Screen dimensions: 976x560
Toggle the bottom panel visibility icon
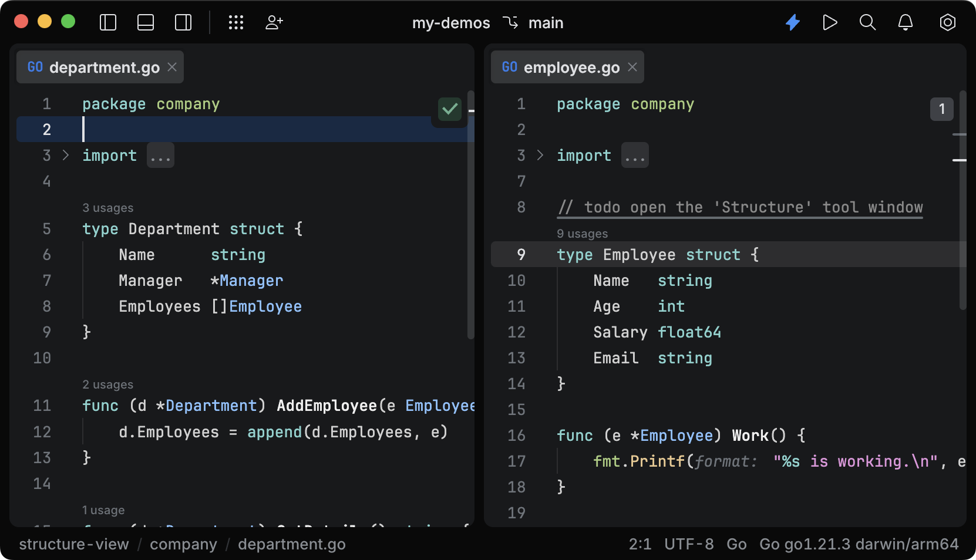click(145, 22)
